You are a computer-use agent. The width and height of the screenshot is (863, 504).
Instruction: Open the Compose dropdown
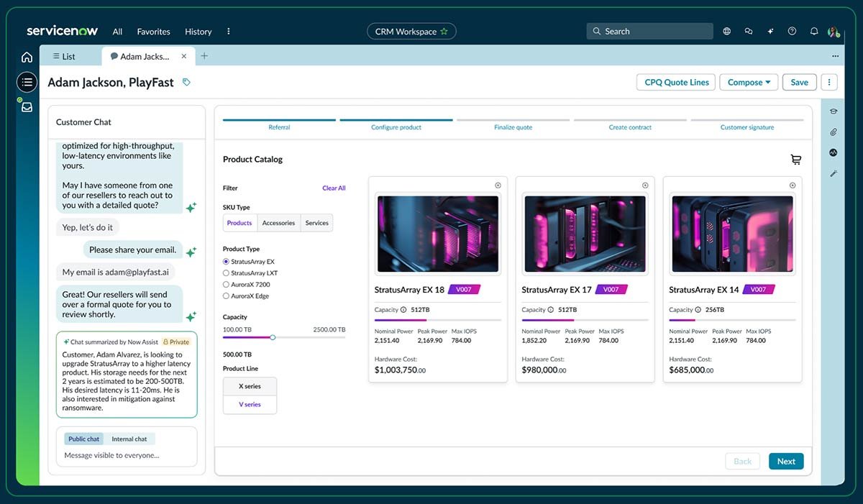pyautogui.click(x=749, y=83)
